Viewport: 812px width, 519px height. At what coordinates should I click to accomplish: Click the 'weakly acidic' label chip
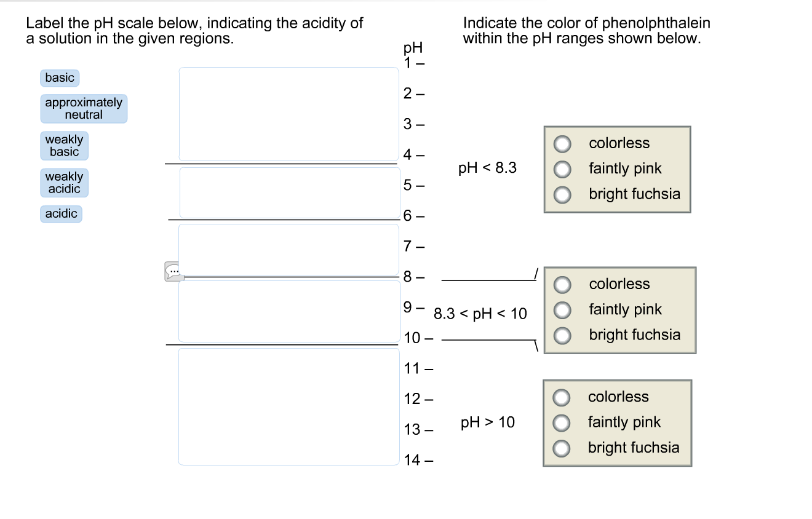pos(65,183)
